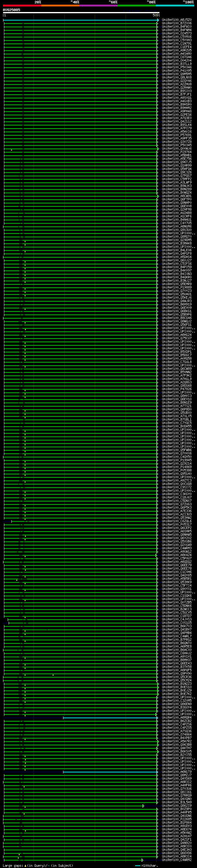The width and height of the screenshot is (197, 868).
Task: Select the UniRef100_Q6Y202 entry
Action: tap(177, 538)
